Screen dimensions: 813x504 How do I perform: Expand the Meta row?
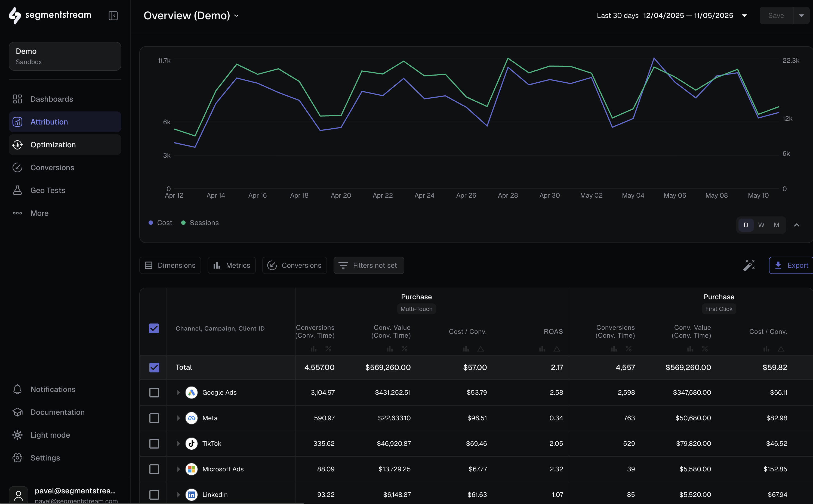178,418
